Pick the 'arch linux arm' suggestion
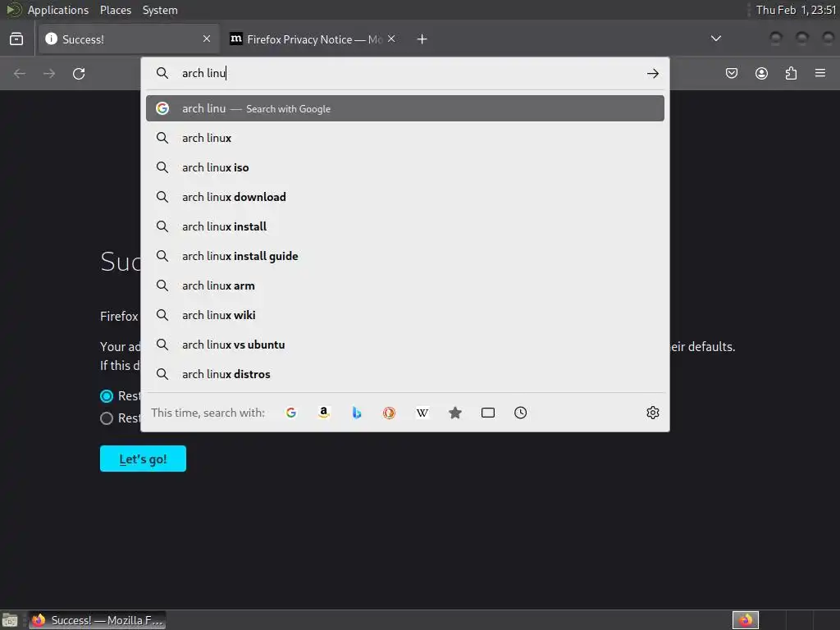The width and height of the screenshot is (840, 630). pyautogui.click(x=405, y=285)
